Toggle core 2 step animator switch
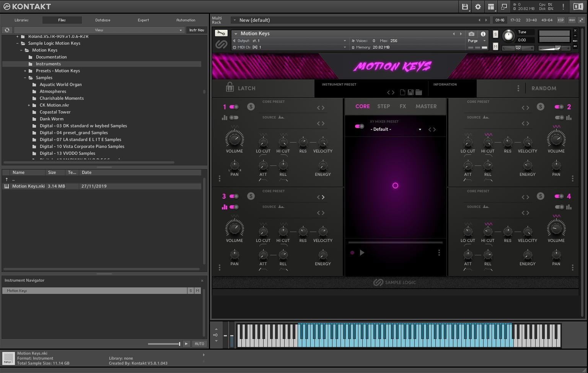 pos(559,118)
